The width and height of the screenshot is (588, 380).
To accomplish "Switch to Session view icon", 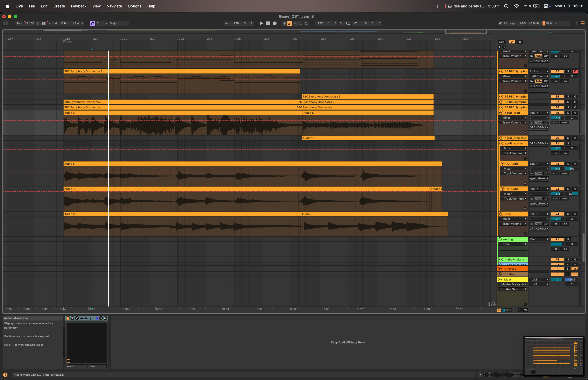I will [576, 23].
